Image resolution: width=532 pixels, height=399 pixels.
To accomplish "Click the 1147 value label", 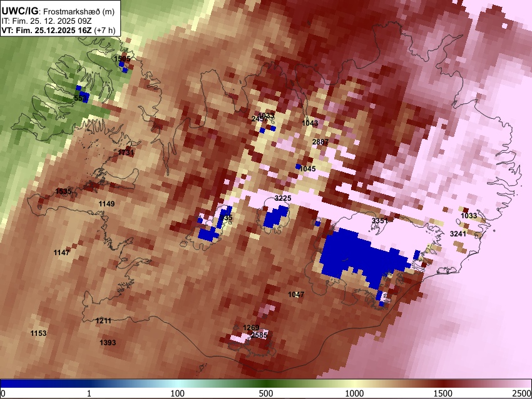I will click(62, 253).
